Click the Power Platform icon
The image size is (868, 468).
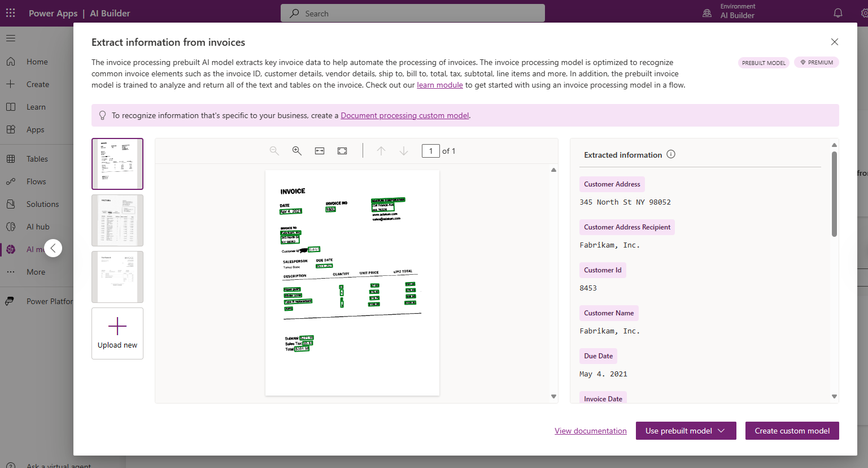pos(11,301)
